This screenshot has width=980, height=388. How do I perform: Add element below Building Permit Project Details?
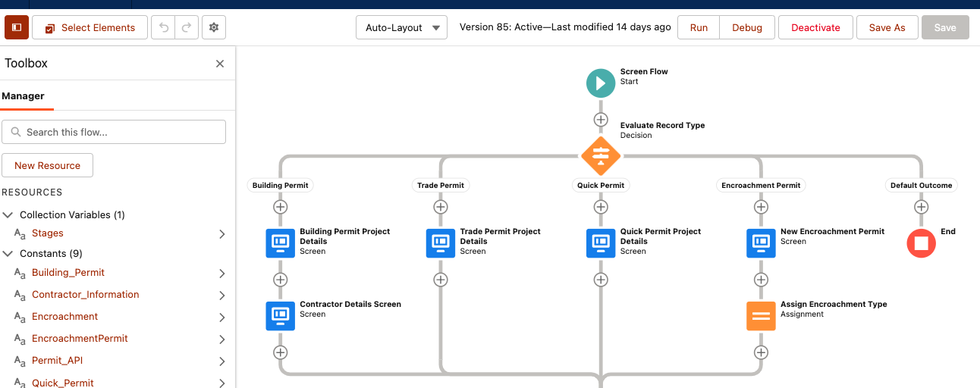coord(281,280)
